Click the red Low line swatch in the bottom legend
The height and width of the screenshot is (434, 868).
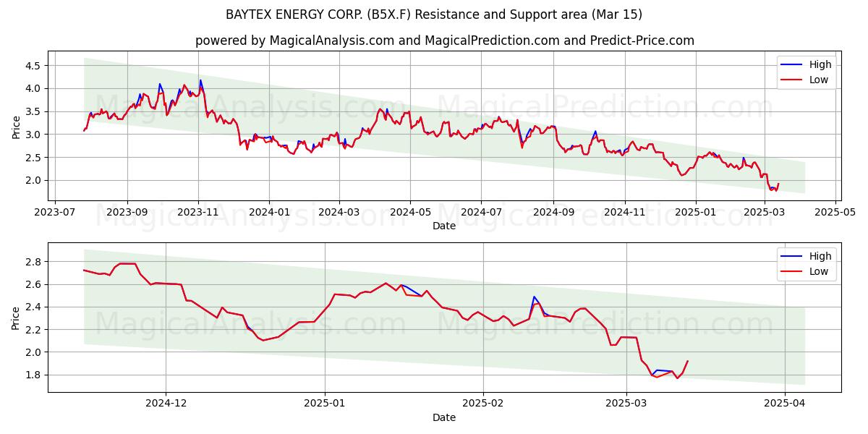(792, 272)
